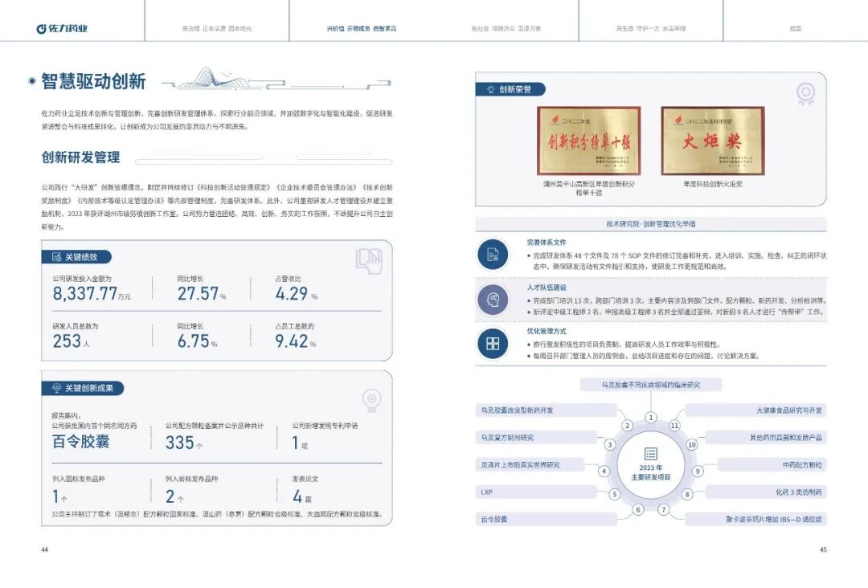This screenshot has width=868, height=588.
Task: Click the head icon beside 人才队伍建设
Action: [493, 300]
